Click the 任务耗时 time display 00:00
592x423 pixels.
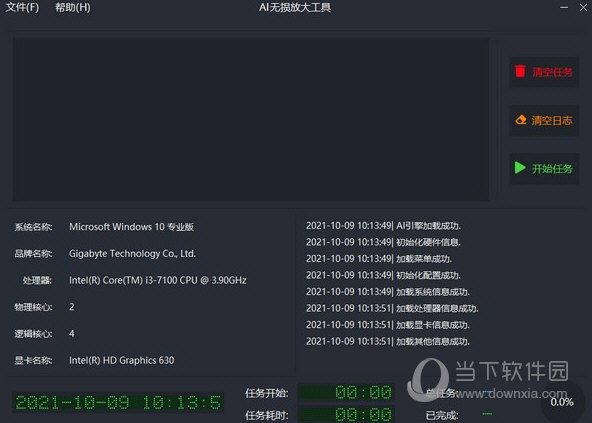346,414
